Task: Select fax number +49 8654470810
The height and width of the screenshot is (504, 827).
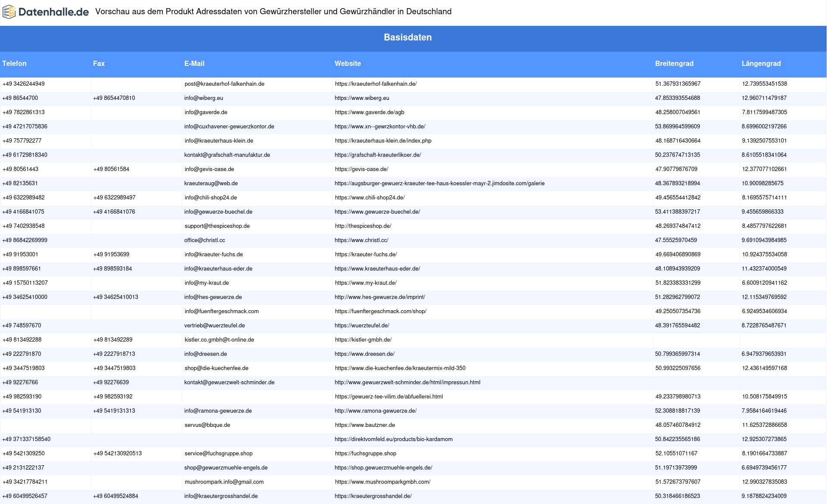Action: [114, 98]
